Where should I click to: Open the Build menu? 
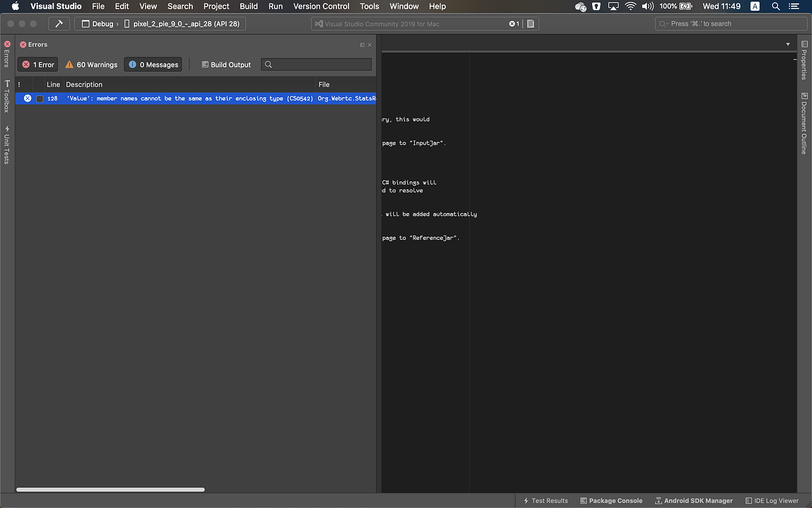coord(249,6)
